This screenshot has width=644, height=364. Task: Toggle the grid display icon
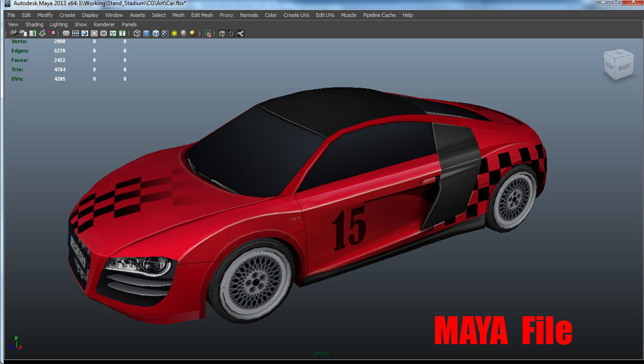point(65,33)
